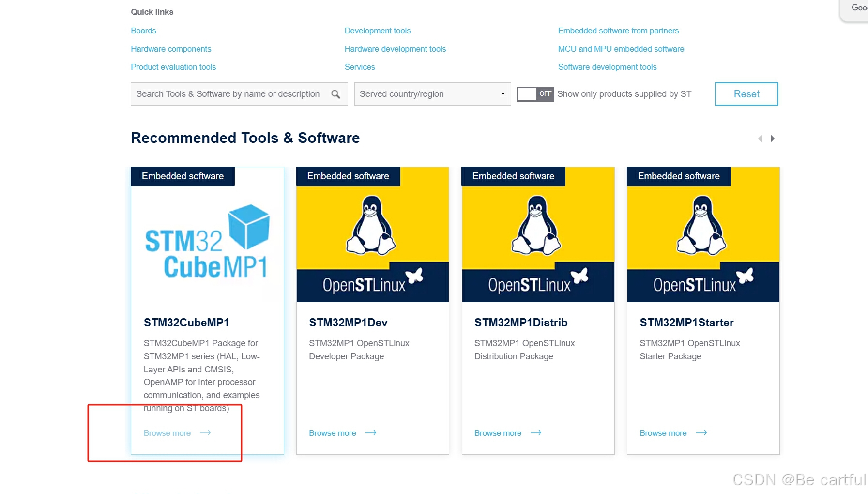The image size is (868, 494).
Task: Open MCU and MPU embedded software link
Action: pyautogui.click(x=621, y=49)
